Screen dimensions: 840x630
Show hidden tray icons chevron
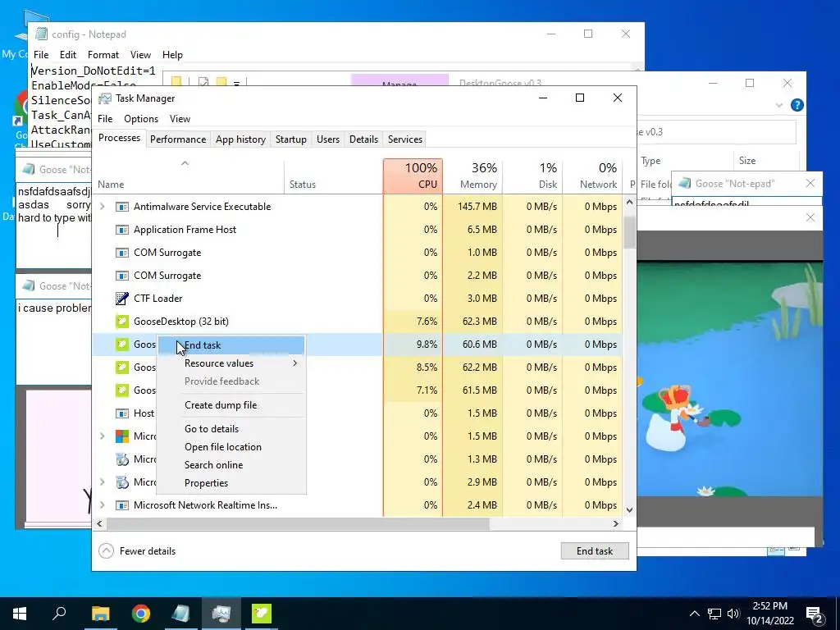tap(694, 614)
